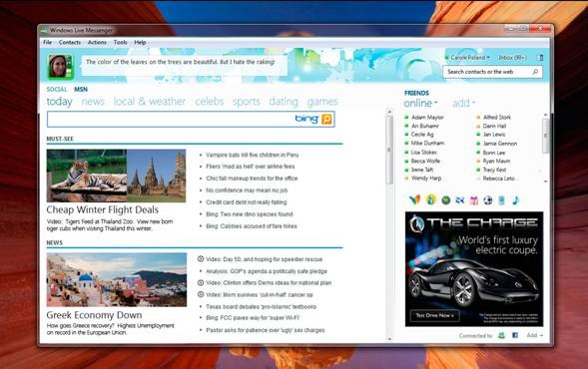This screenshot has width=588, height=369.
Task: Open Bing: Two new dino species found
Action: (x=250, y=213)
